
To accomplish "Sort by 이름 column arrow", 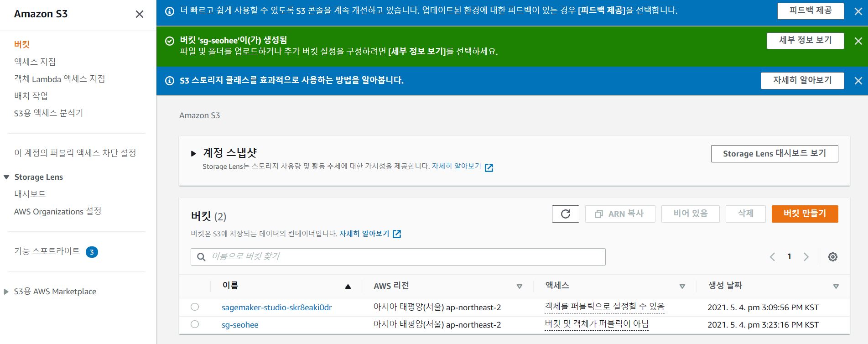I will click(x=348, y=287).
